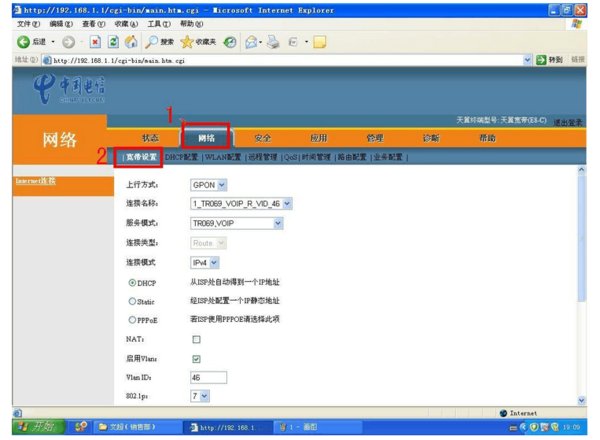Click the China Telecom logo

pos(69,88)
